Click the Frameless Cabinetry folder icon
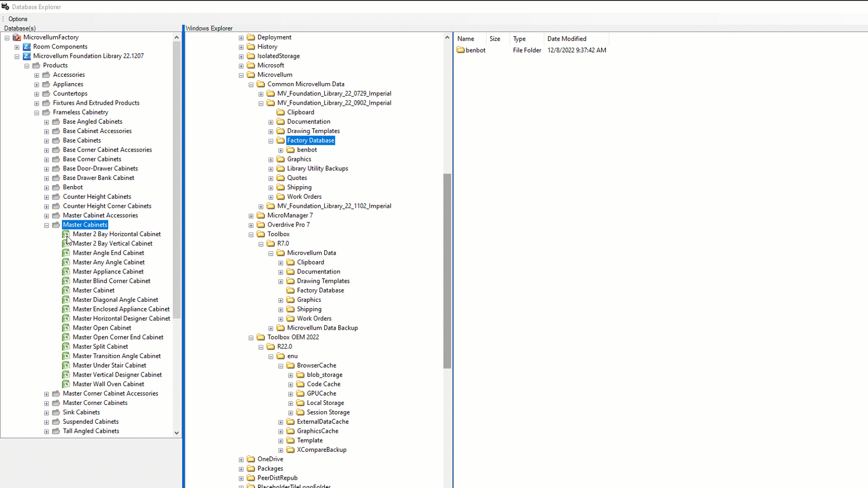This screenshot has width=868, height=488. [x=46, y=113]
